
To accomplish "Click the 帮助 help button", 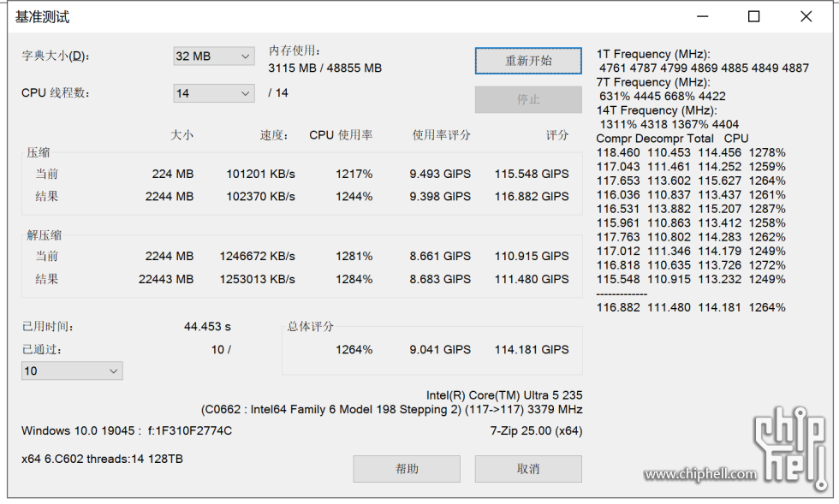I will (x=407, y=469).
